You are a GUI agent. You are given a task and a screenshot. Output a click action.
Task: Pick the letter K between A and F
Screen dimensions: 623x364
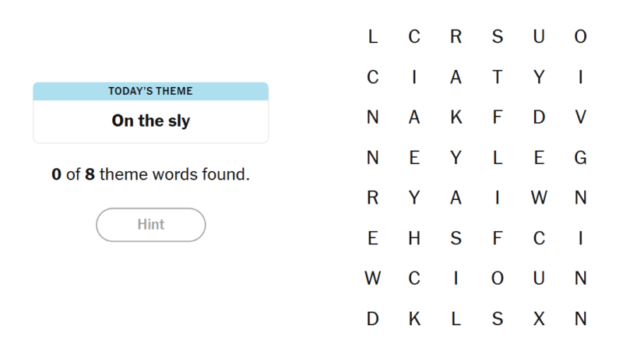point(456,117)
